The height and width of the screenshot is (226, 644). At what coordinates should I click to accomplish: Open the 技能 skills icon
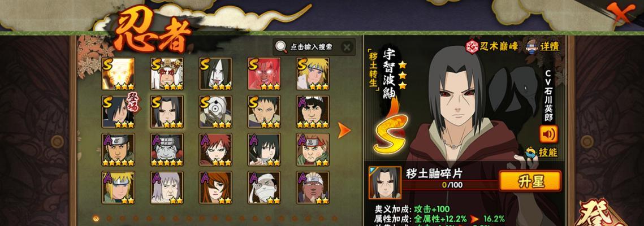542,153
